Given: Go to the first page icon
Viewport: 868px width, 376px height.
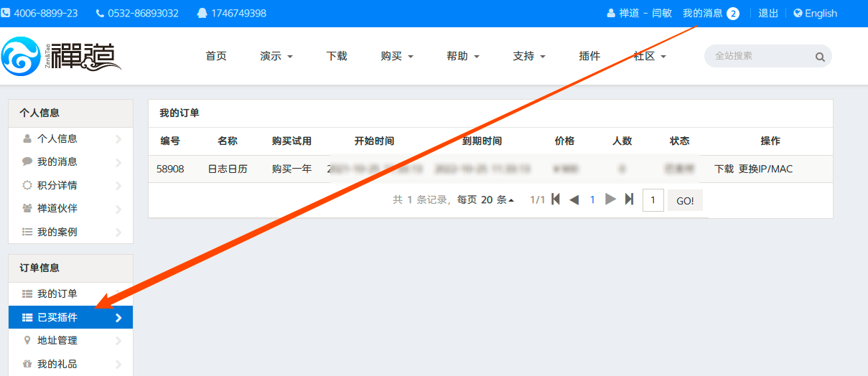Looking at the screenshot, I should [556, 199].
